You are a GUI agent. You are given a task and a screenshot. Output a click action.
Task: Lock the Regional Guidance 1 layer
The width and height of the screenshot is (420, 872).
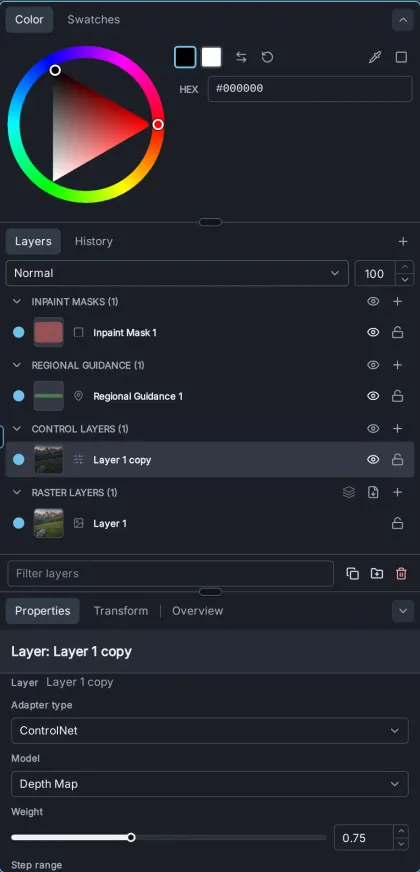click(397, 396)
